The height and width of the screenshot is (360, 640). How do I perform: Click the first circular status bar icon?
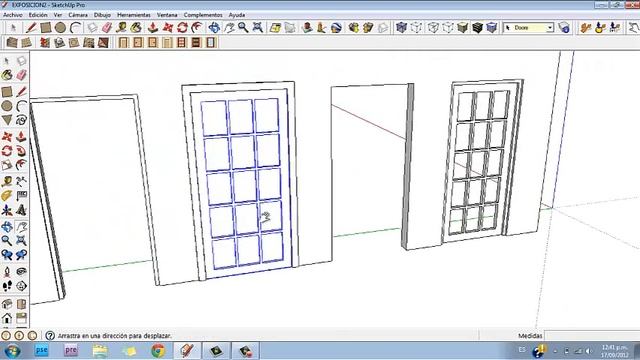[6, 336]
